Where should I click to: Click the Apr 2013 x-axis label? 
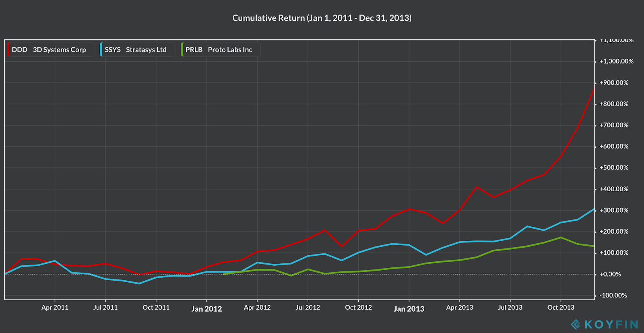[460, 307]
